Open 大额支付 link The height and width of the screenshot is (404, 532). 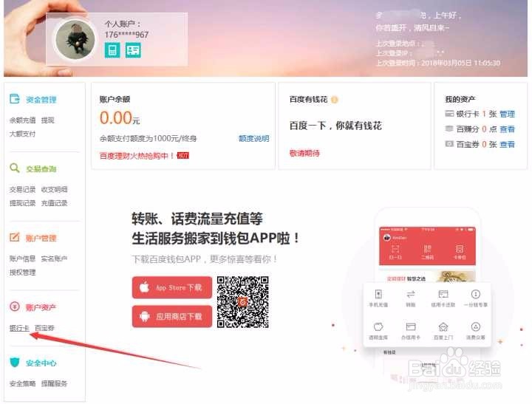(x=22, y=134)
